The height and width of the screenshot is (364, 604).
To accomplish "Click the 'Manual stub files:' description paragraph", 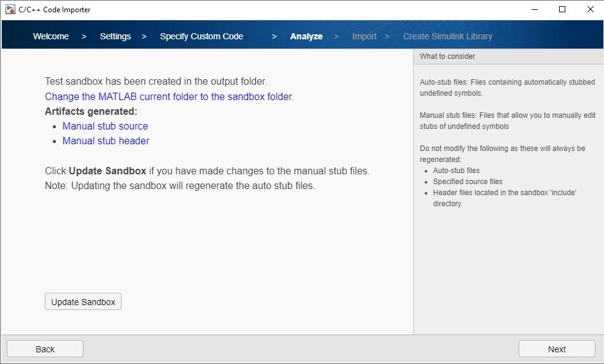I will coord(508,120).
